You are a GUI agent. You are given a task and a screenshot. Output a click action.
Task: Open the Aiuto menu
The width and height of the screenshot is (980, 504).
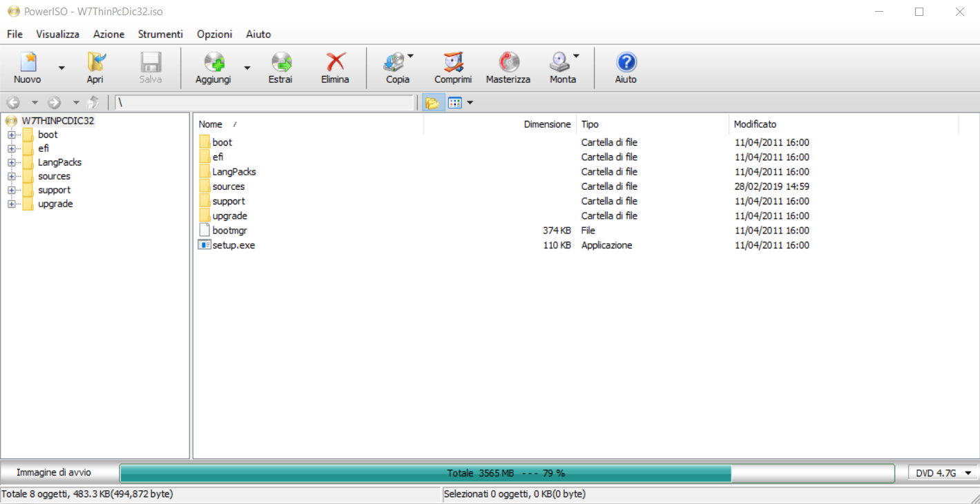(258, 34)
